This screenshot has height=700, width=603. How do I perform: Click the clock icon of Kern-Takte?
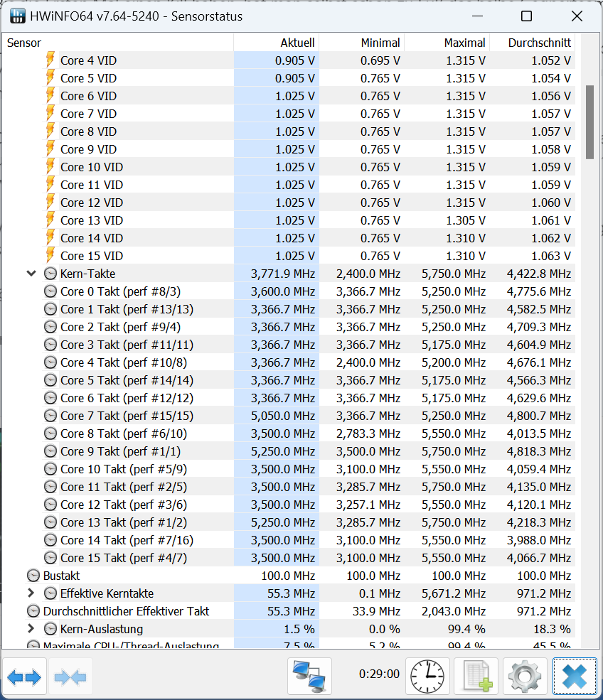50,273
